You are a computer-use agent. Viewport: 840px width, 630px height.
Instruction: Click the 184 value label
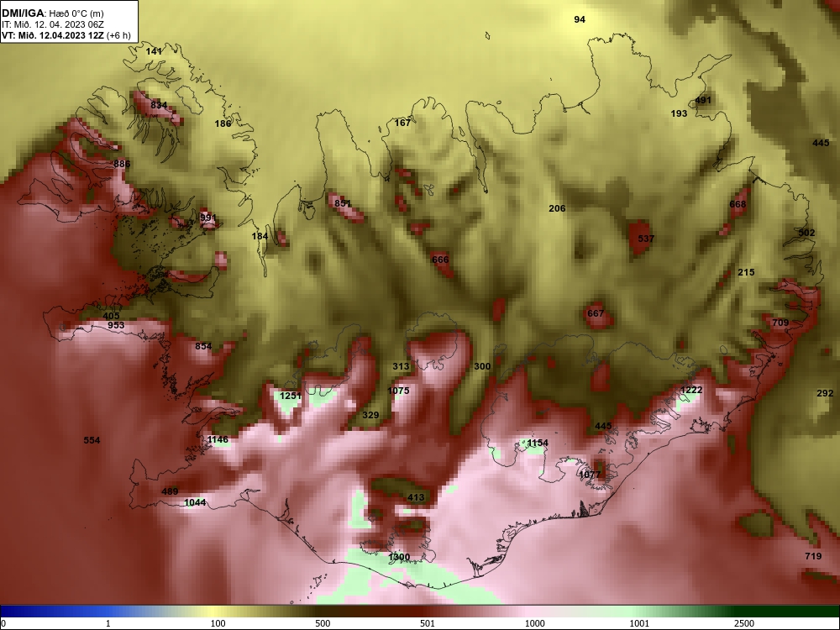coord(260,236)
